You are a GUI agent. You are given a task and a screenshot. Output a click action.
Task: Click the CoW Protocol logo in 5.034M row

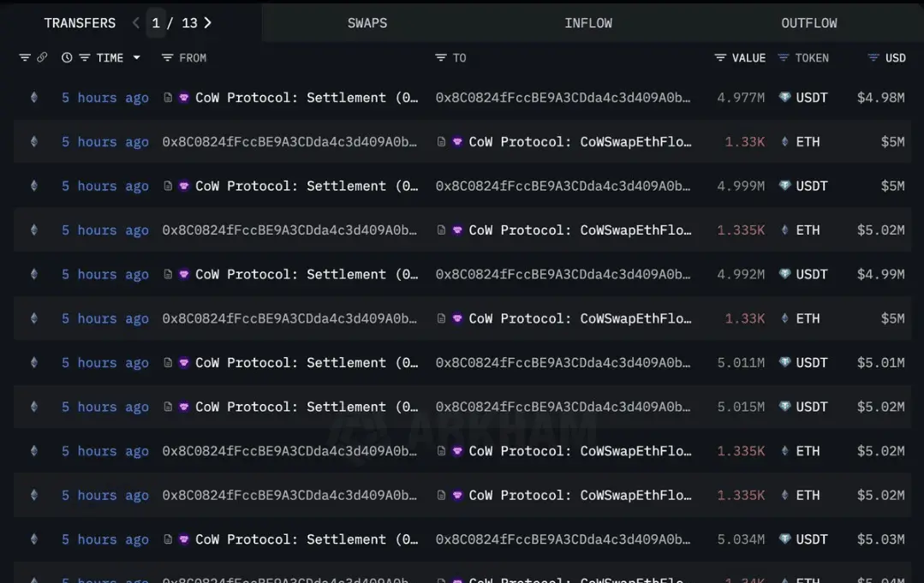click(x=184, y=538)
